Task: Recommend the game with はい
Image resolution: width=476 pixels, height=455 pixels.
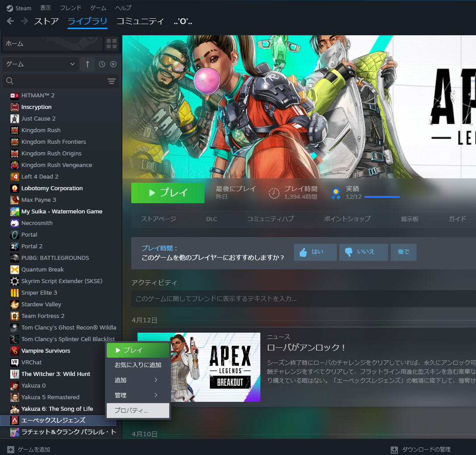Action: pos(315,252)
